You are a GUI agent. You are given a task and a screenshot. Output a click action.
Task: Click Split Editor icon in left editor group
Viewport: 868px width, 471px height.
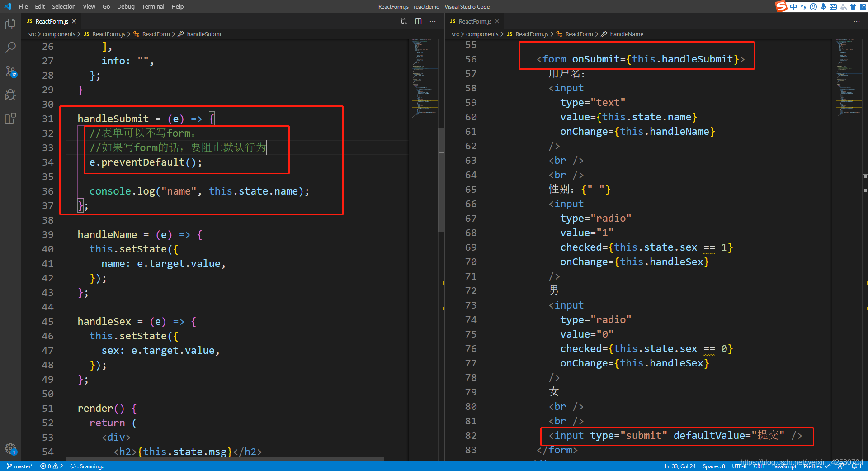click(x=419, y=21)
